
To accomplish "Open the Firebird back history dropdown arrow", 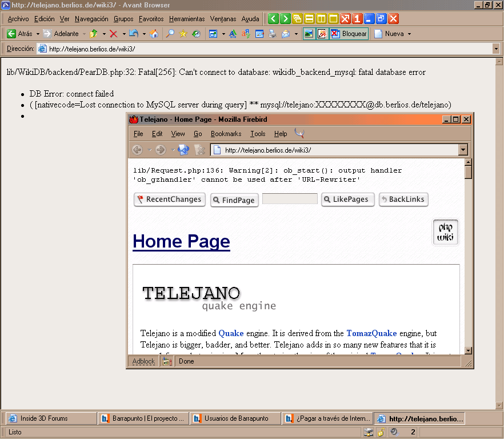I will pyautogui.click(x=150, y=150).
